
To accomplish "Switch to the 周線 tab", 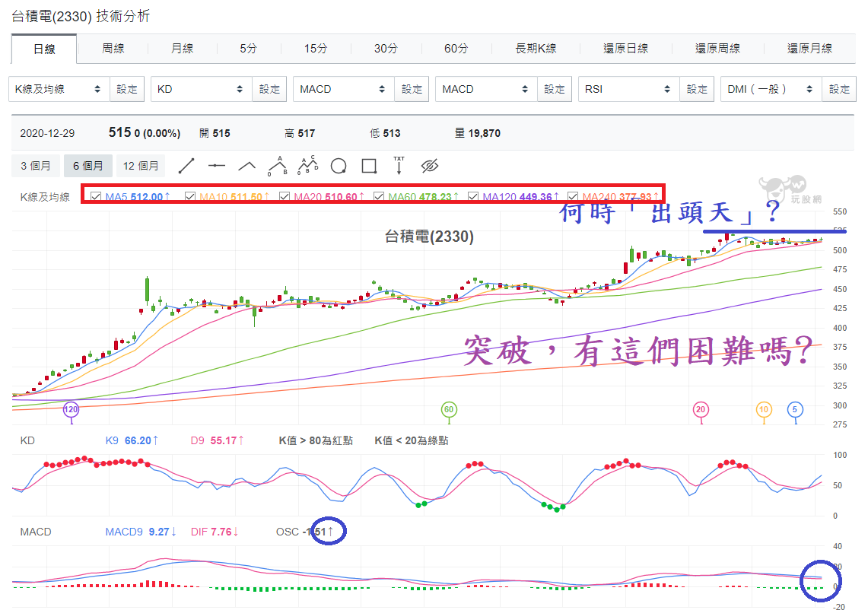I will pos(113,49).
